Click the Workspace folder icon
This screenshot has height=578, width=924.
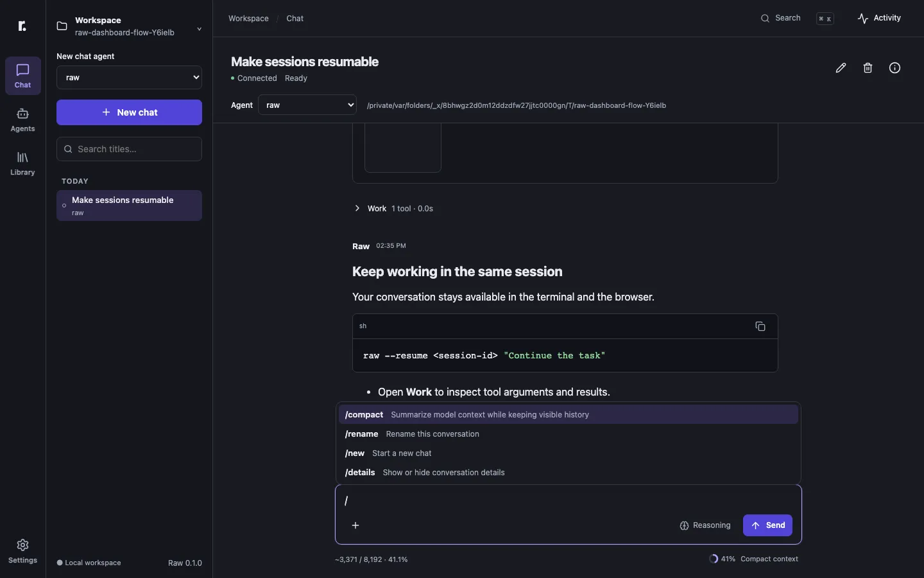(62, 26)
